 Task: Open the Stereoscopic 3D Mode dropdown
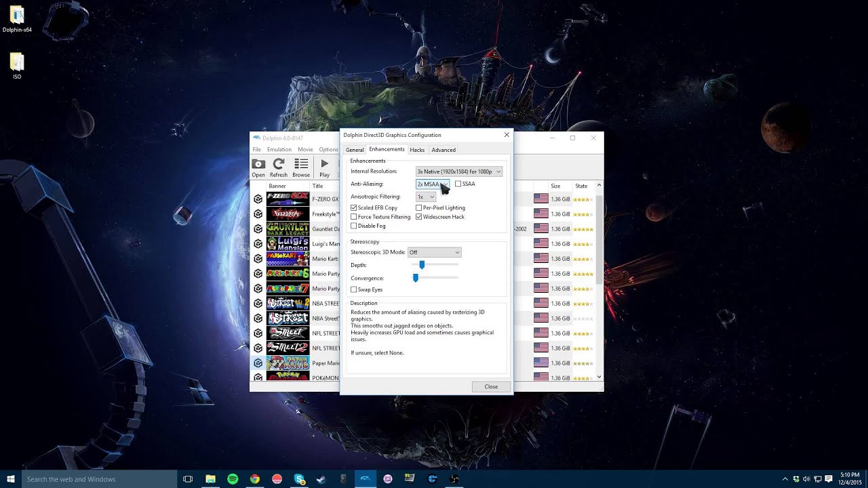click(x=435, y=252)
